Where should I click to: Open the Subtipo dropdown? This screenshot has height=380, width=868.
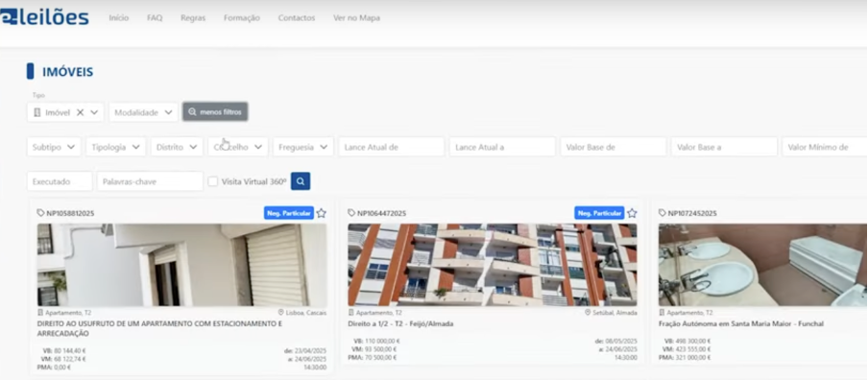(54, 147)
